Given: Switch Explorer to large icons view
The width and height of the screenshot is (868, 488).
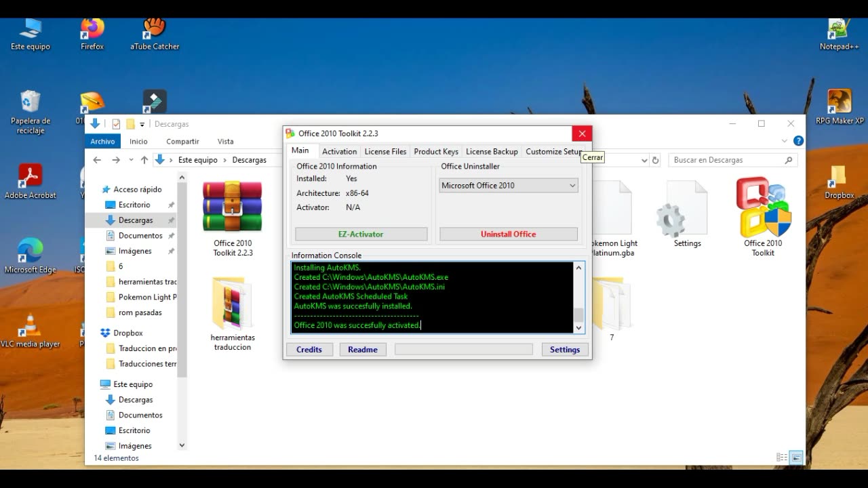Looking at the screenshot, I should (796, 457).
